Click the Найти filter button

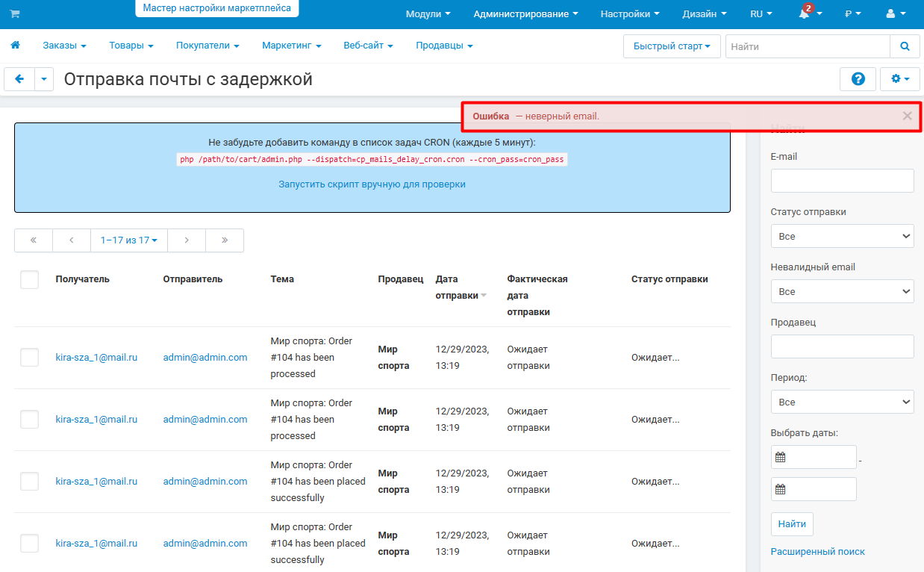[x=792, y=524]
